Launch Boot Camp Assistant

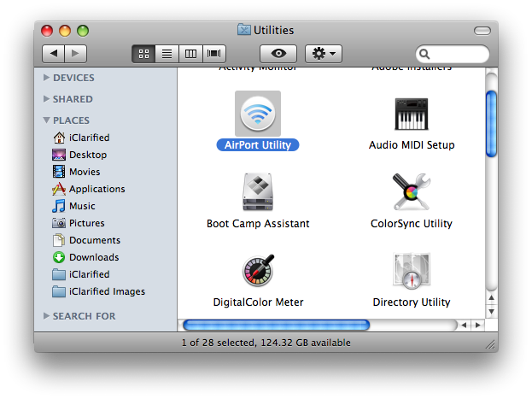(x=257, y=192)
